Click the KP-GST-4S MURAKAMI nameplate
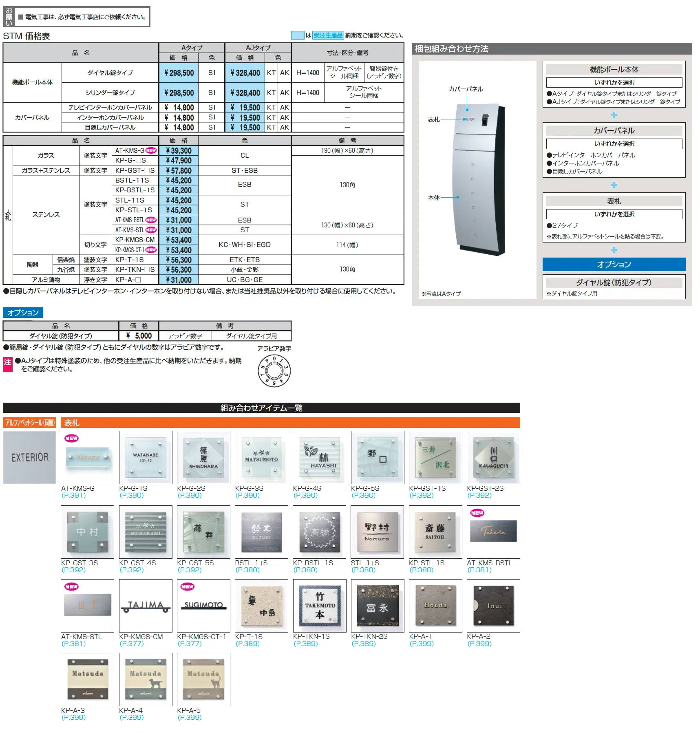 pyautogui.click(x=146, y=532)
